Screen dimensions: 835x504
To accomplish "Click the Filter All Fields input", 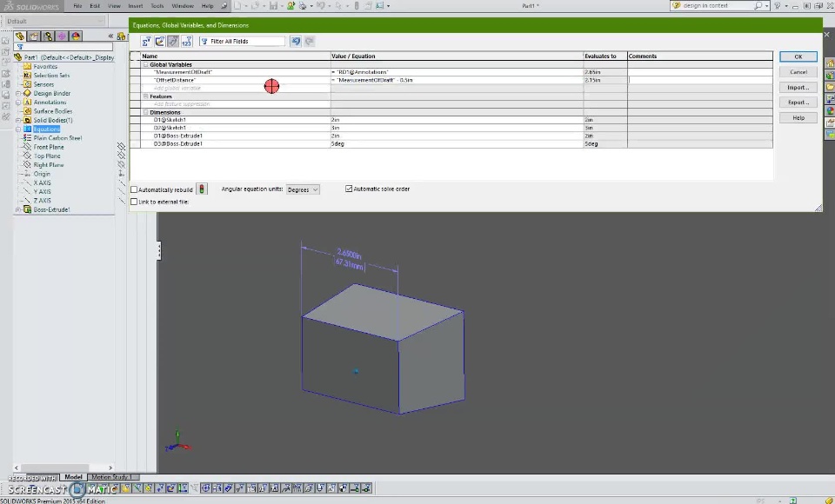I will tap(243, 41).
